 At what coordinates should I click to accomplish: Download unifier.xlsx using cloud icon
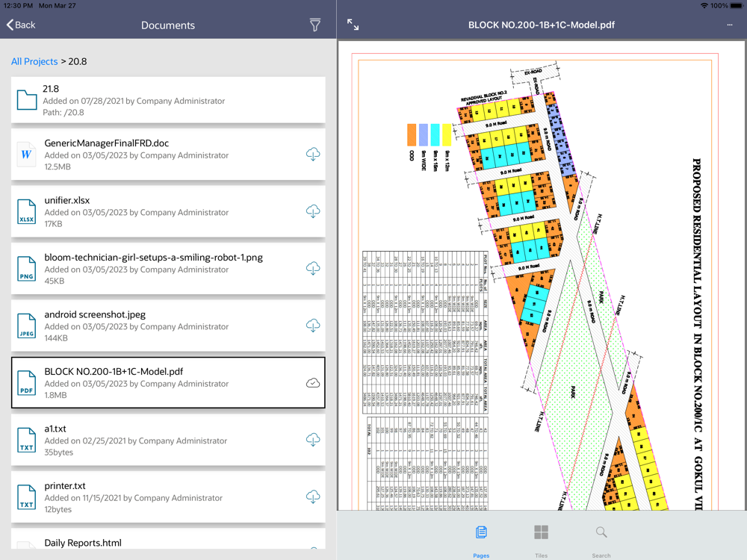tap(313, 211)
